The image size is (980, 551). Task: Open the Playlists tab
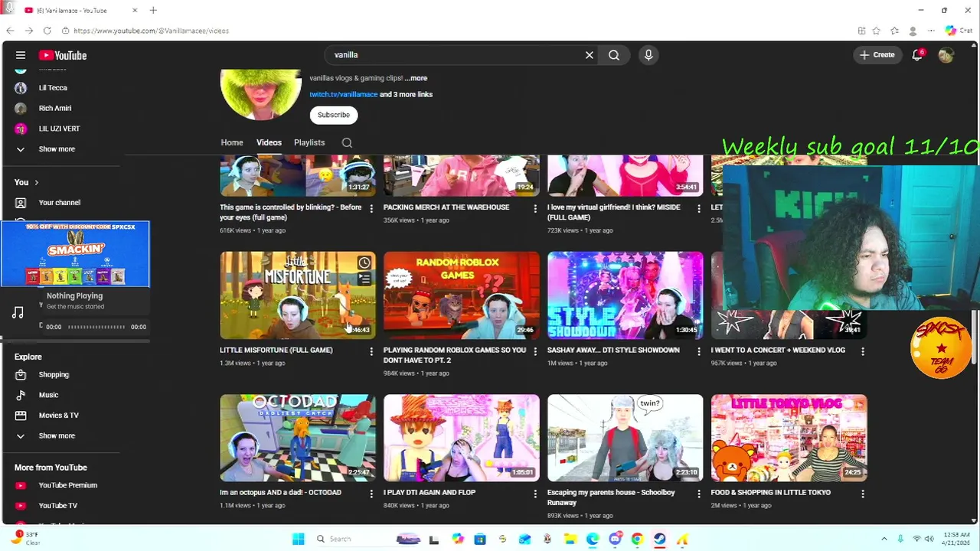(x=309, y=142)
